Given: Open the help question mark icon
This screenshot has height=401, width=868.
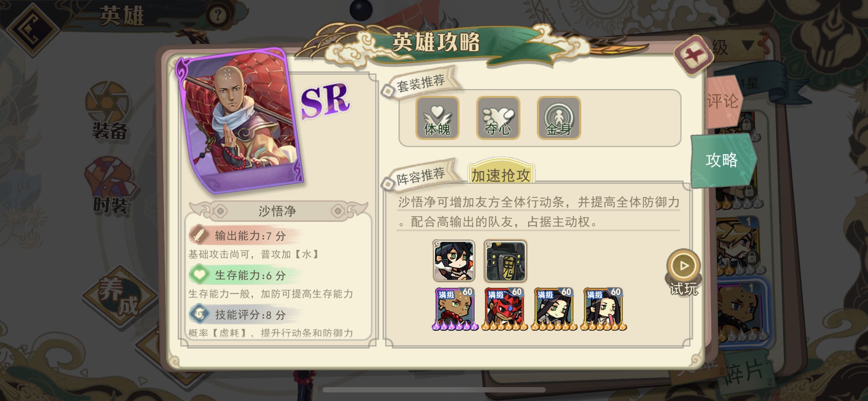Looking at the screenshot, I should tap(217, 16).
